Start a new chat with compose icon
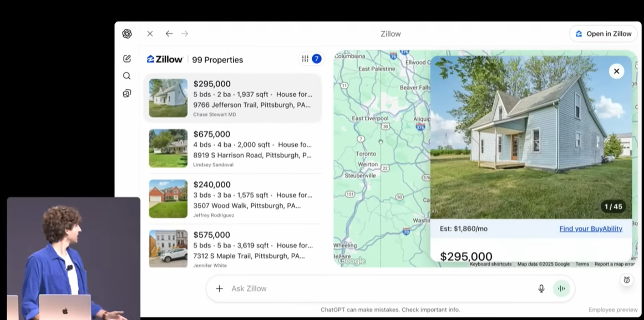Image resolution: width=644 pixels, height=320 pixels. click(127, 59)
